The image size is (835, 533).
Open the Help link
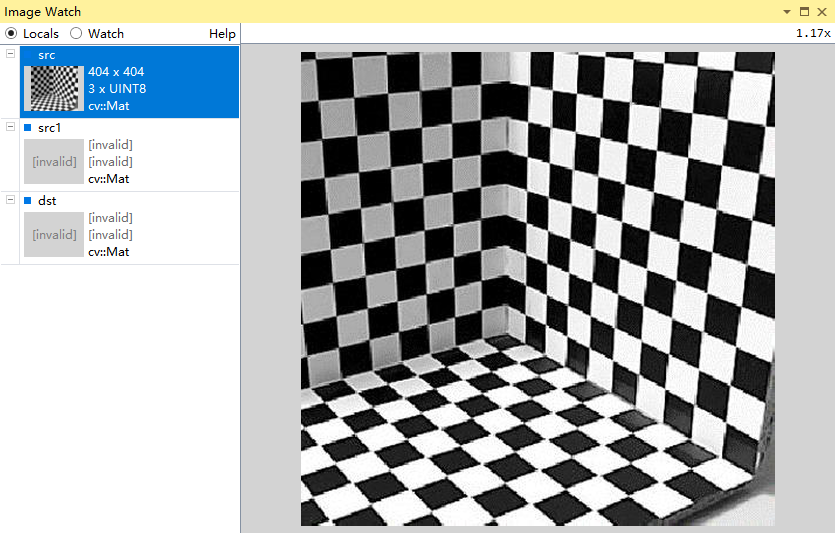222,34
